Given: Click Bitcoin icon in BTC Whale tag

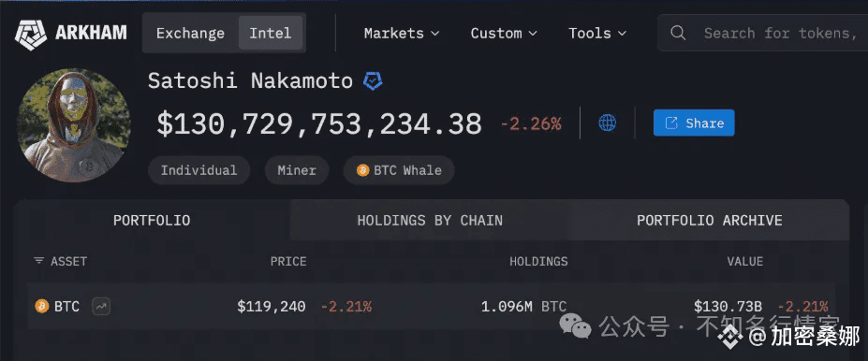Looking at the screenshot, I should 362,170.
